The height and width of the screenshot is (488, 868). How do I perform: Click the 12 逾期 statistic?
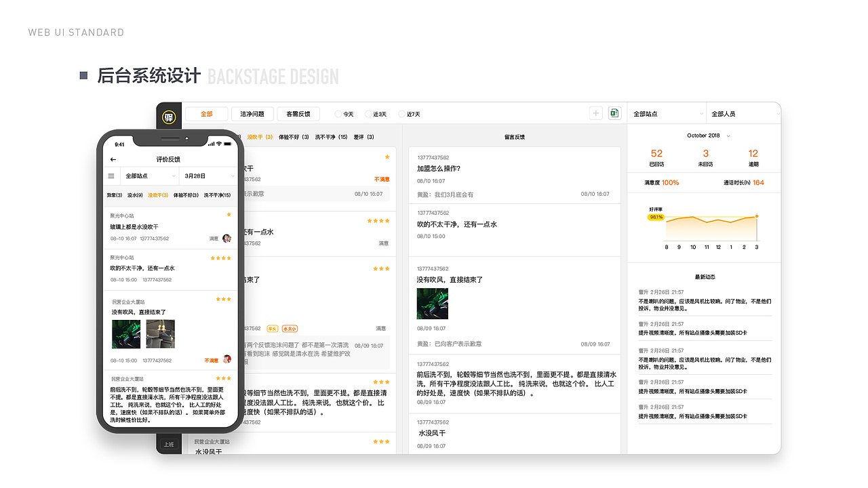point(753,157)
